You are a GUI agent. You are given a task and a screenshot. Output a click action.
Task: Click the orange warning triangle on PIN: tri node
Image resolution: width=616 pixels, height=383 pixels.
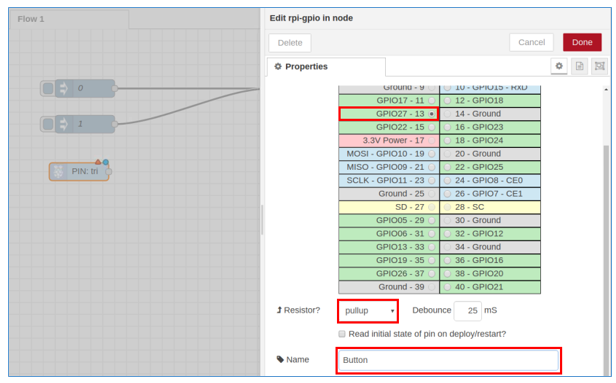98,162
